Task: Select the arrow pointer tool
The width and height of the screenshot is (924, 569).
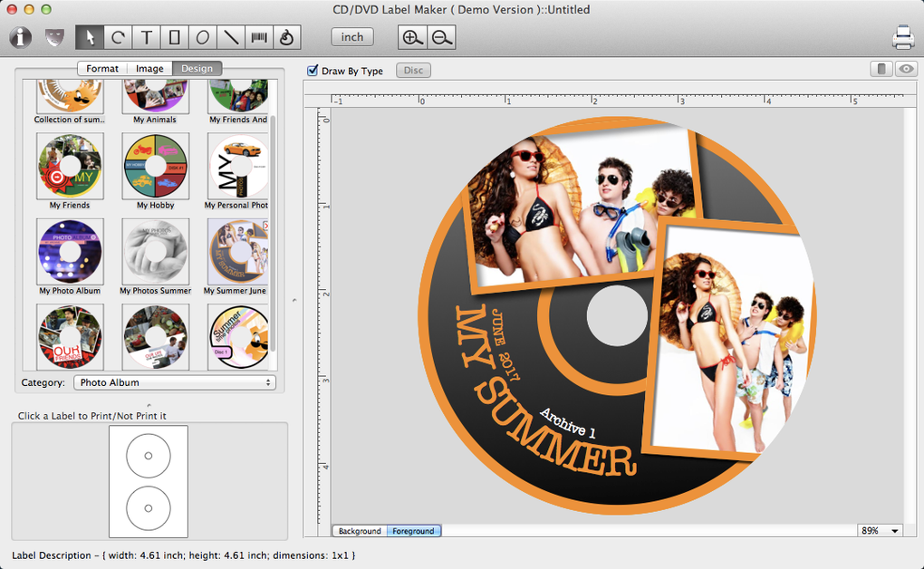Action: tap(90, 37)
